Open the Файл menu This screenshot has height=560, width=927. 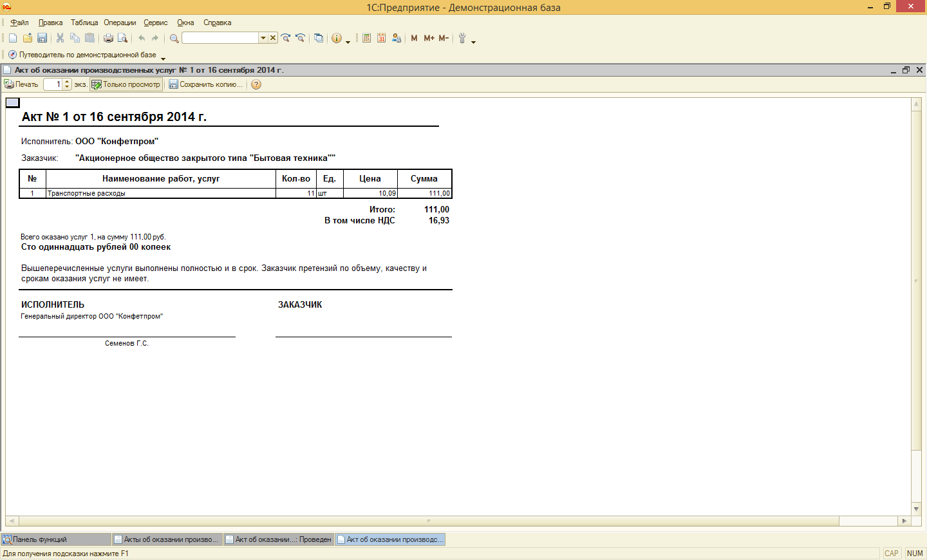[19, 23]
